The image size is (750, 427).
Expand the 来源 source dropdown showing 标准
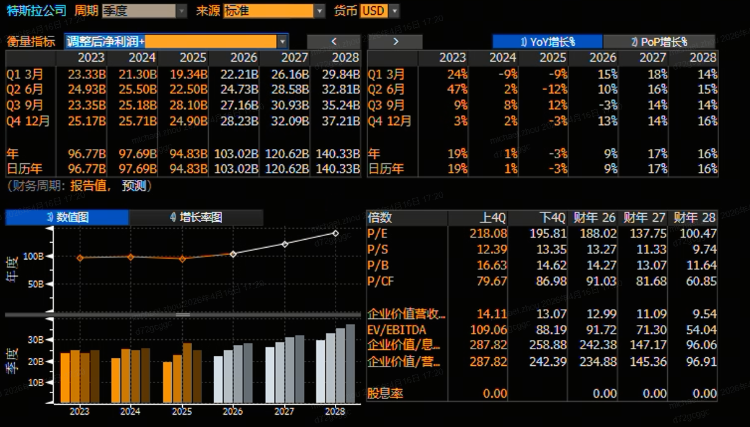(x=273, y=11)
